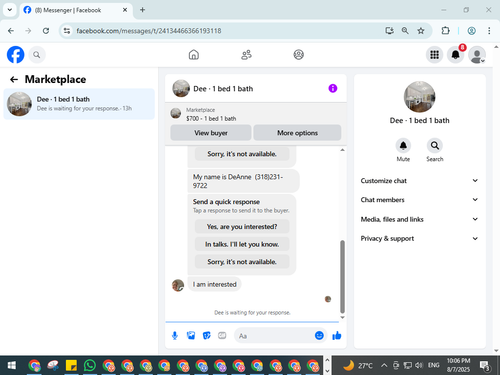This screenshot has width=500, height=375.
Task: Click the address bar URL
Action: [x=148, y=31]
